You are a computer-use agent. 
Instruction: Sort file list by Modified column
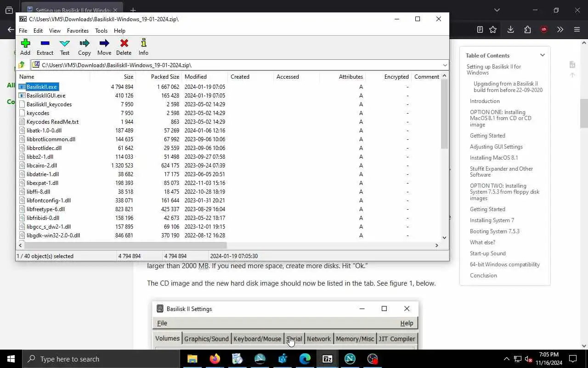205,77
